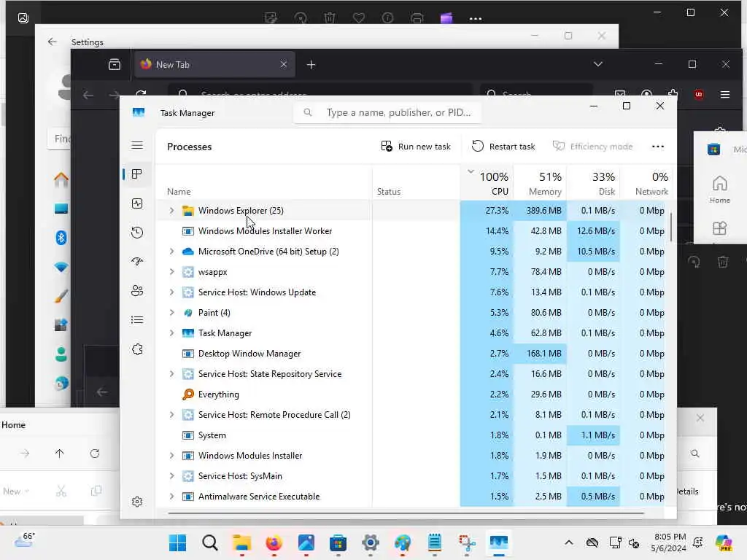Click the Restart task button
This screenshot has width=747, height=560.
coord(503,147)
